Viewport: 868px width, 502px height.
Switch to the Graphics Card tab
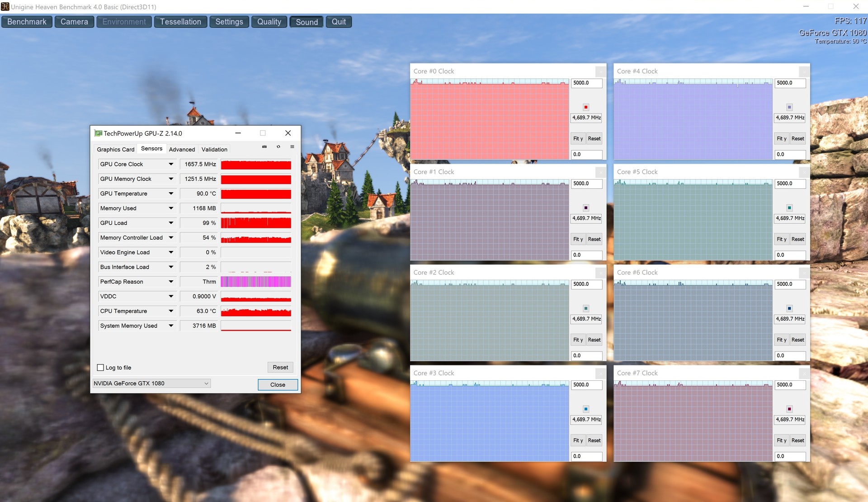[x=115, y=149]
